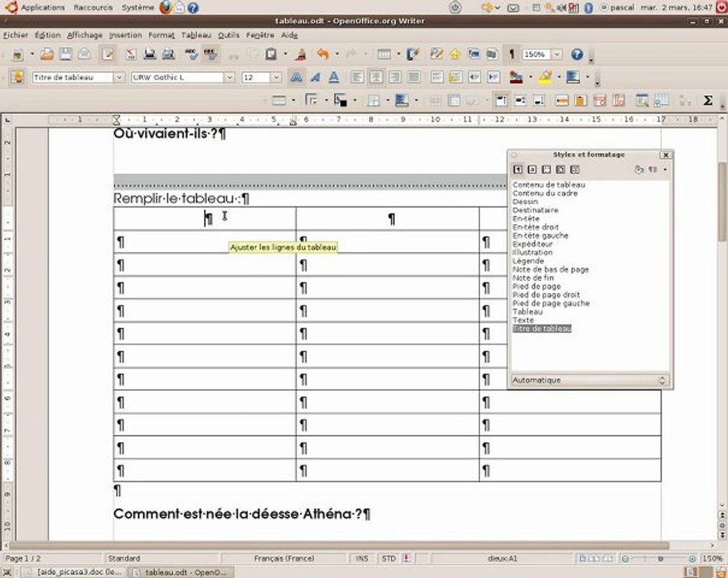
Task: Click the Format Paintbrush icon
Action: pos(301,55)
